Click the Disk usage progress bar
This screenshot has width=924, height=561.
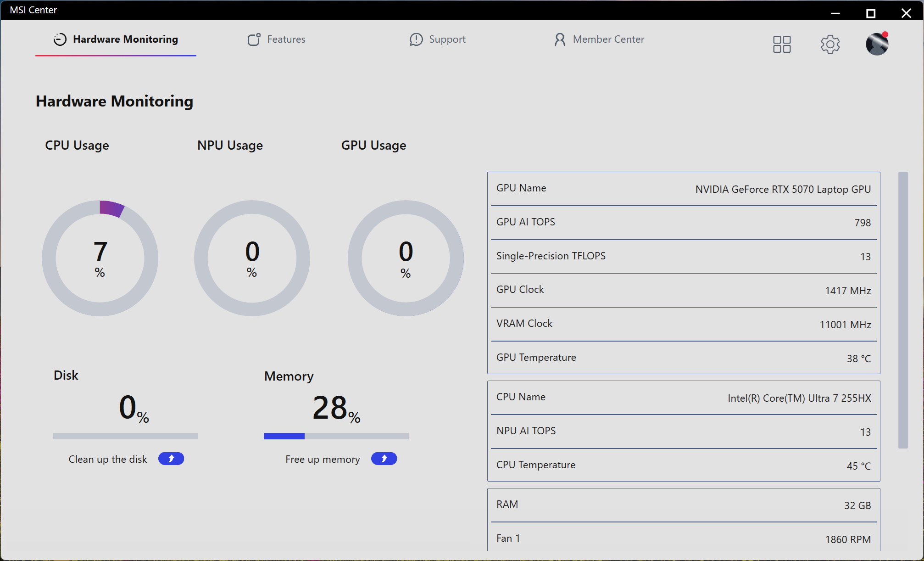(125, 436)
